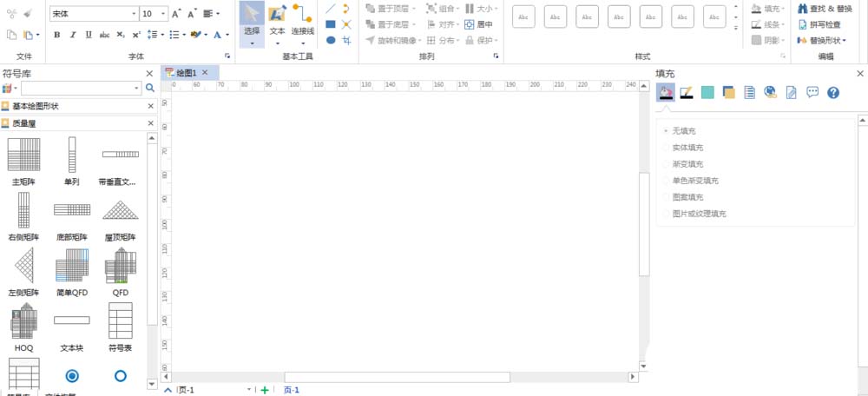Choose the 文本 text tool
868x396 pixels.
click(278, 24)
